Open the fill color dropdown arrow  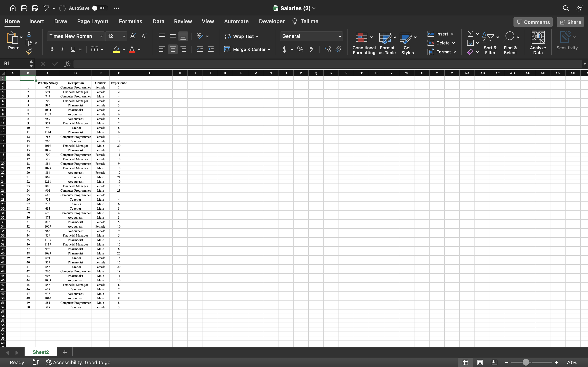tap(124, 49)
